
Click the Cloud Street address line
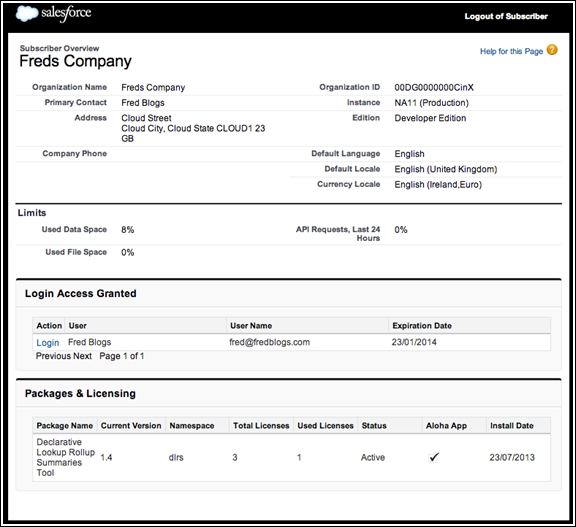point(146,118)
